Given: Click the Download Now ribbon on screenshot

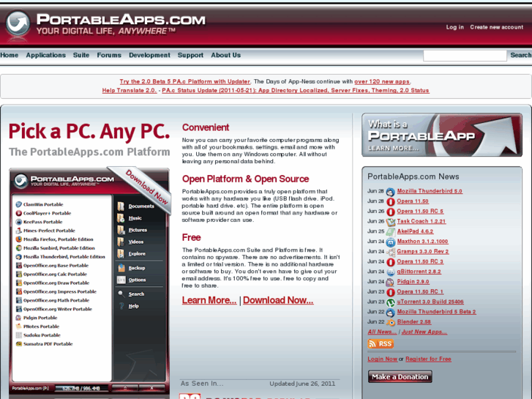Looking at the screenshot, I should [147, 187].
